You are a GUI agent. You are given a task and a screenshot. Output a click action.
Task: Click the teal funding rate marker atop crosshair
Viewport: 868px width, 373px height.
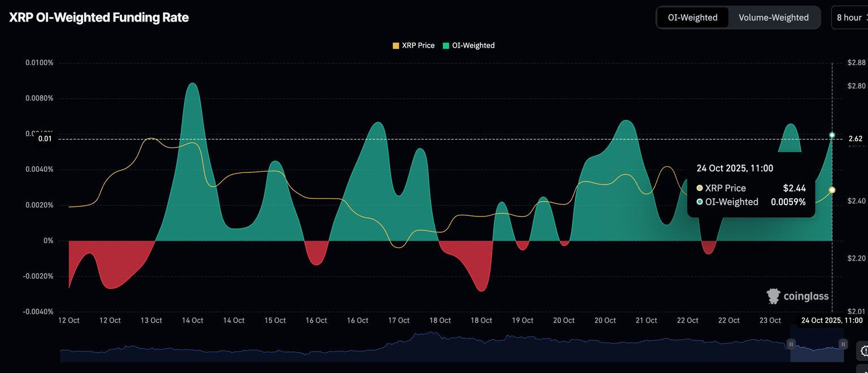click(x=832, y=135)
